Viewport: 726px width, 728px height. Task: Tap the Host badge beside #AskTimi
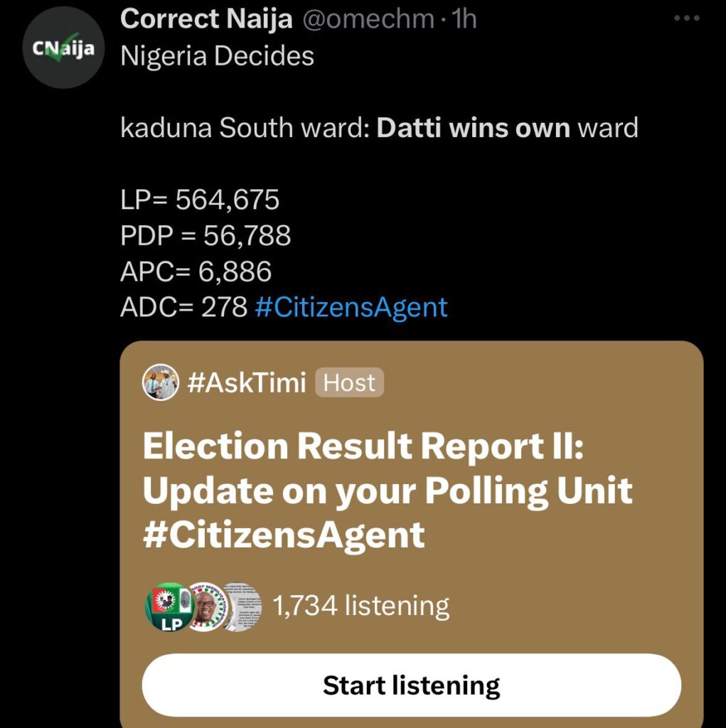(349, 382)
